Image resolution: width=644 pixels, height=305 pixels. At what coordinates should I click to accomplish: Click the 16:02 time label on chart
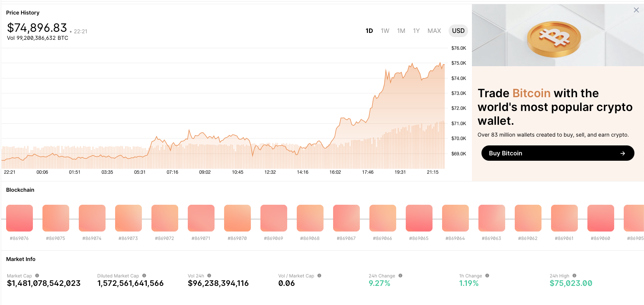335,172
